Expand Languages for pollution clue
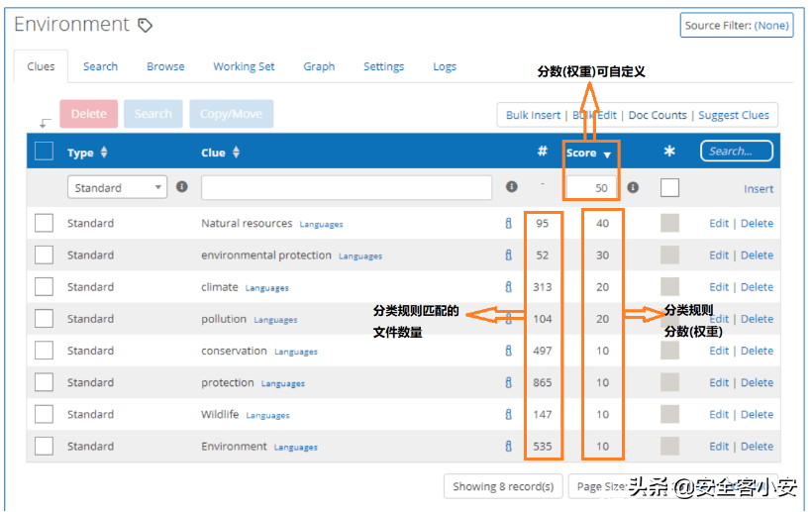812x512 pixels. [275, 320]
